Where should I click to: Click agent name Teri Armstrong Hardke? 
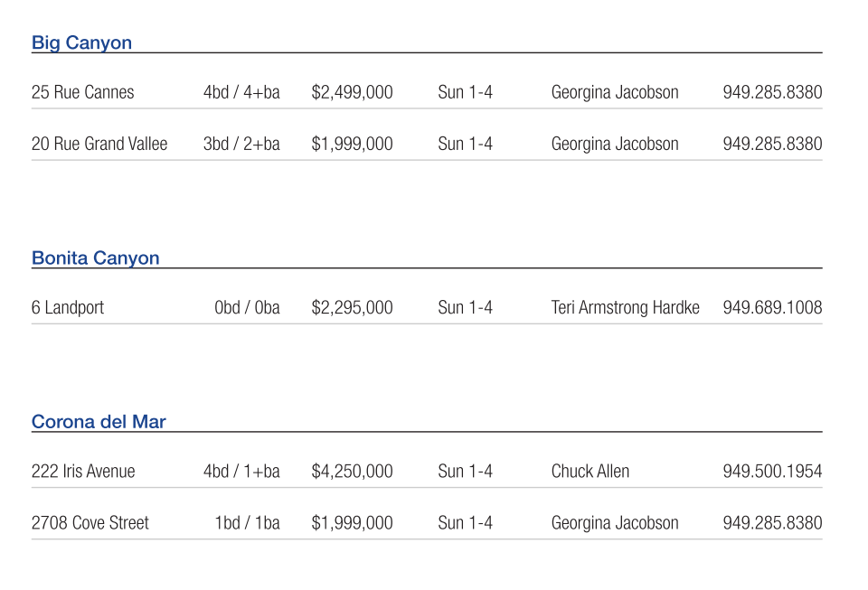[625, 307]
